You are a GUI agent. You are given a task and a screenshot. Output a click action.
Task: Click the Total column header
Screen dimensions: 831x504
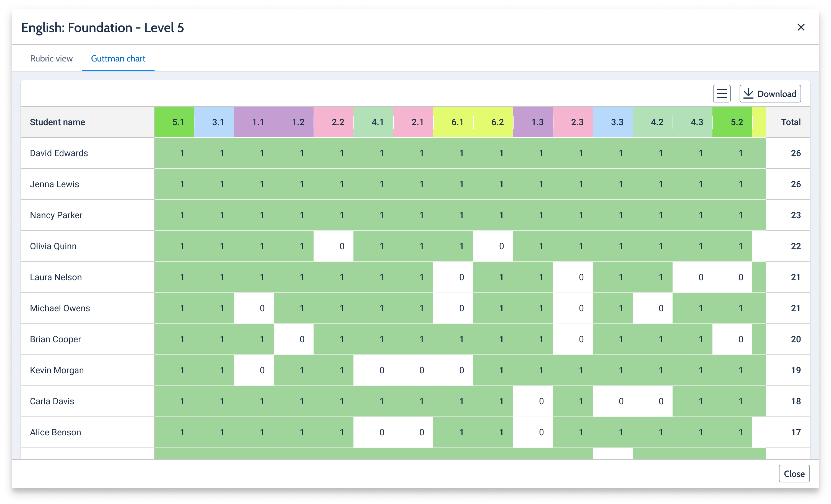pos(788,122)
